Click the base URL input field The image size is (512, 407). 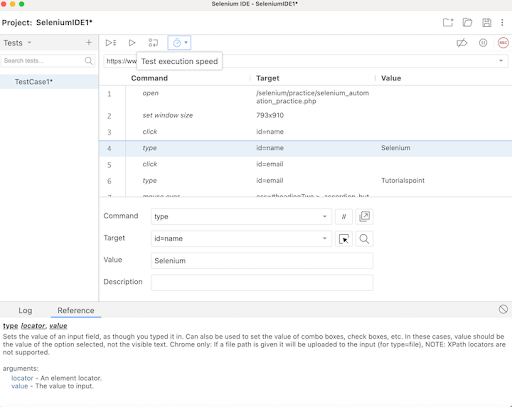click(305, 61)
